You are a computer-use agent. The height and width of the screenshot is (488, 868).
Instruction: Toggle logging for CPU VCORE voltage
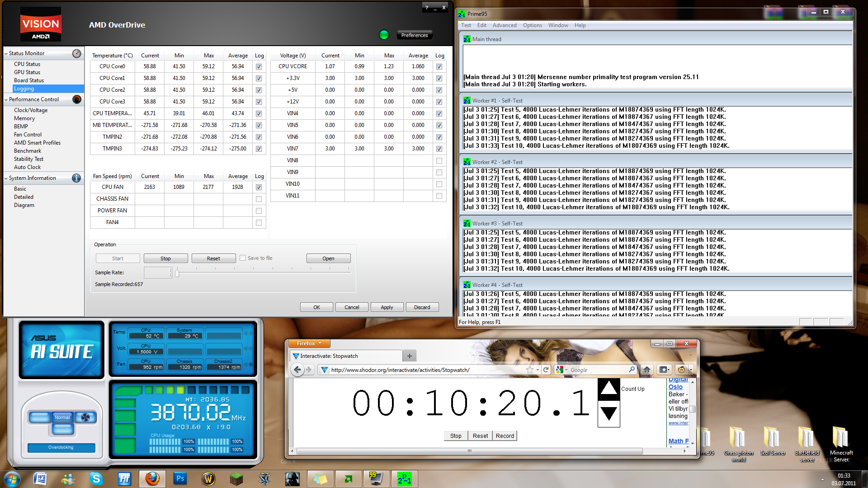point(439,66)
